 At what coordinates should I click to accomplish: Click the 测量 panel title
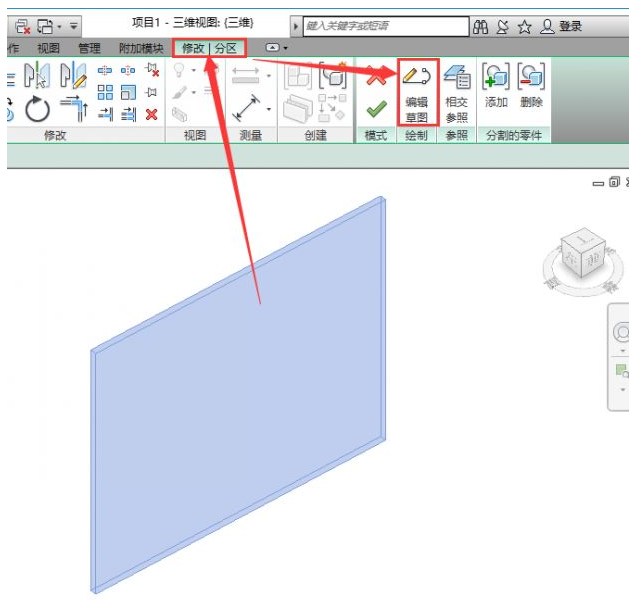[251, 135]
